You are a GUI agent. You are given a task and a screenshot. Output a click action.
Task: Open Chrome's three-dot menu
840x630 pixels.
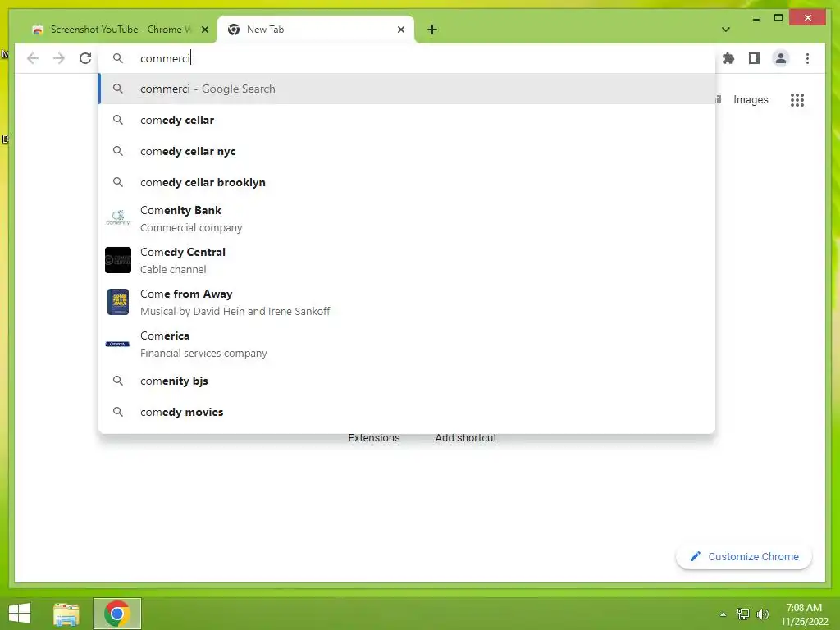[807, 58]
